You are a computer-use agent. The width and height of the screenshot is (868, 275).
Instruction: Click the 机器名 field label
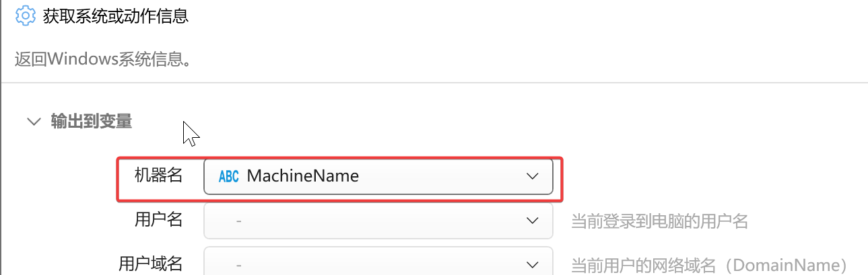point(159,175)
